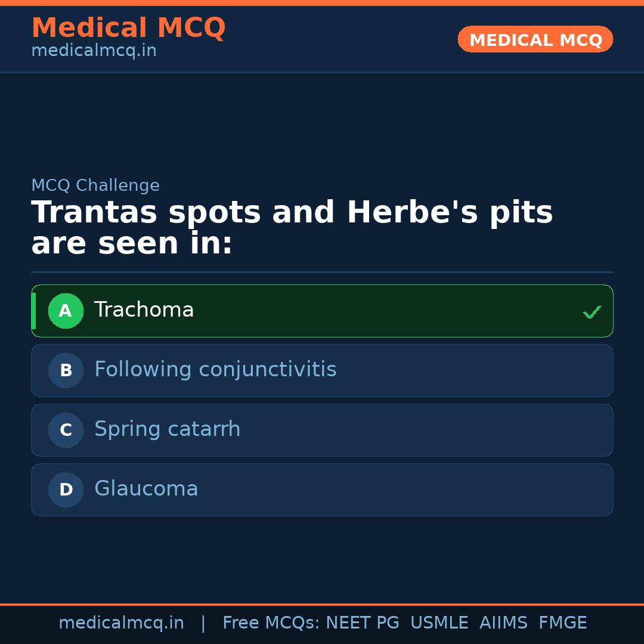Screen dimensions: 644x644
Task: Select Glaucoma as the answer
Action: tap(322, 490)
